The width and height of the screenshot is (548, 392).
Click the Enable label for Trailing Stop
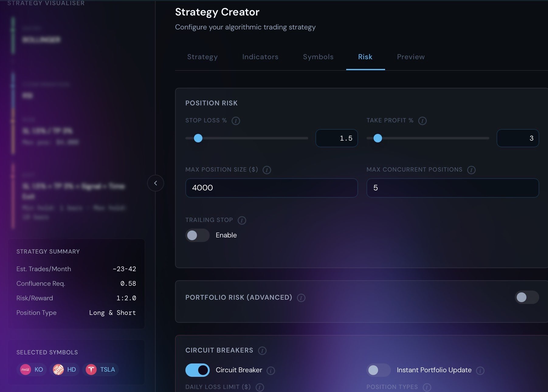(226, 235)
